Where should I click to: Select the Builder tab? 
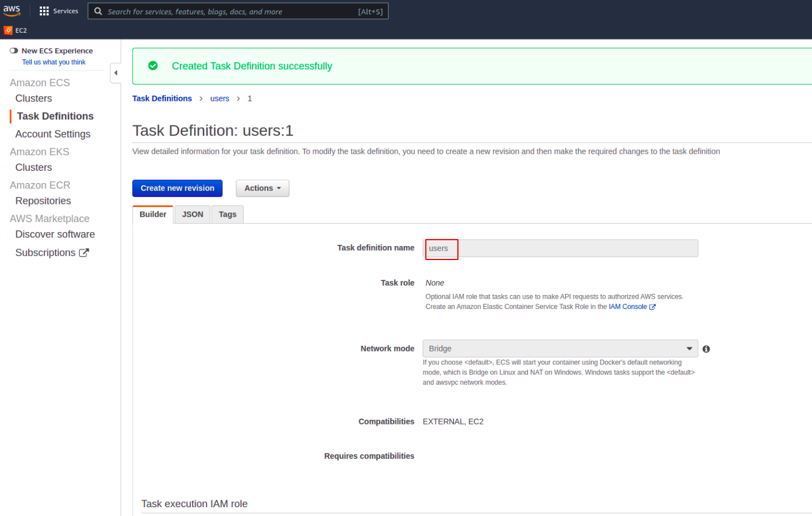(x=152, y=214)
